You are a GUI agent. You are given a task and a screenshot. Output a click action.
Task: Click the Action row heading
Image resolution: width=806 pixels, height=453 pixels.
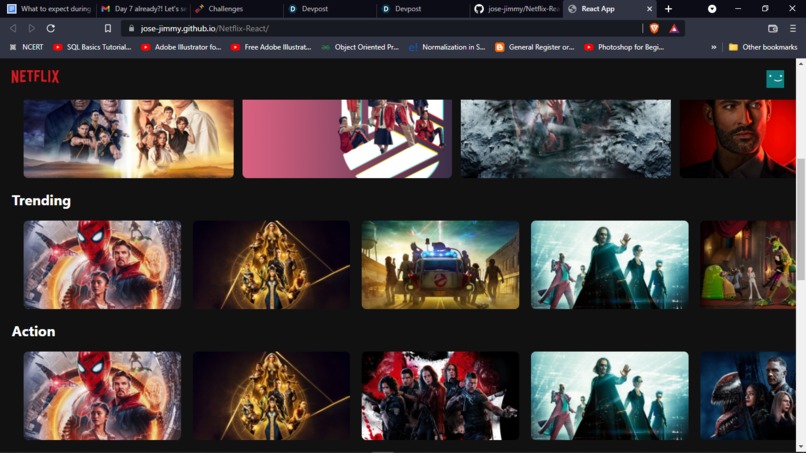click(33, 331)
